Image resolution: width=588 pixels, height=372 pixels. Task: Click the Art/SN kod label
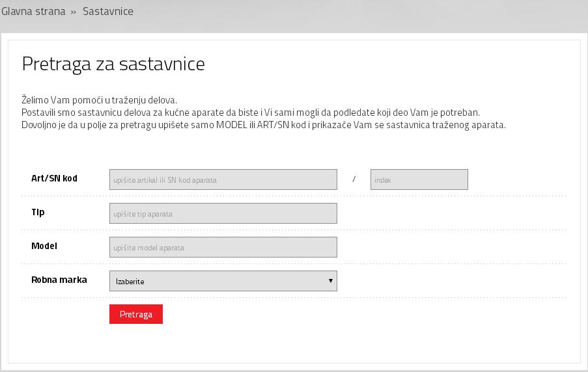pyautogui.click(x=54, y=178)
